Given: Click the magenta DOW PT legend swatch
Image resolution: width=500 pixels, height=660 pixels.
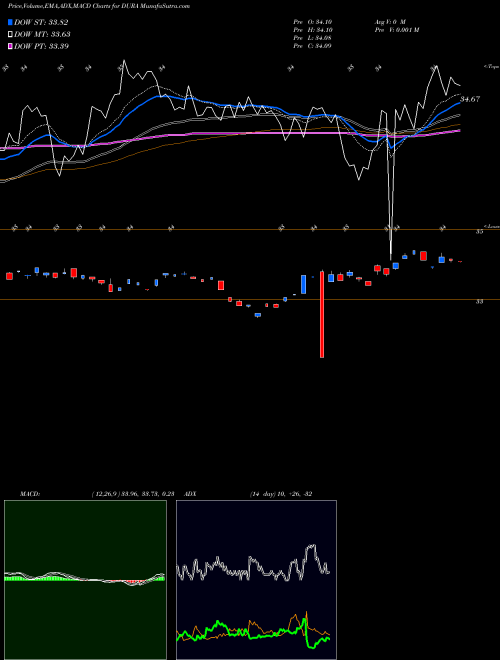Looking at the screenshot, I should tap(10, 46).
